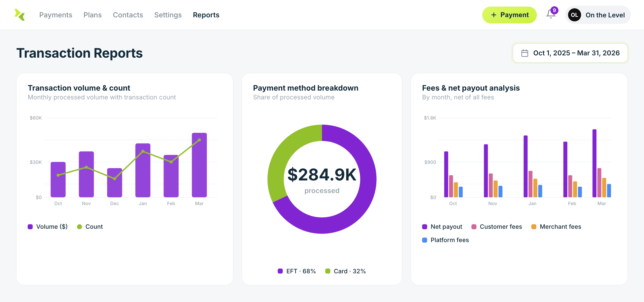Toggle the Net payout legend series
644x302 pixels.
tap(442, 227)
